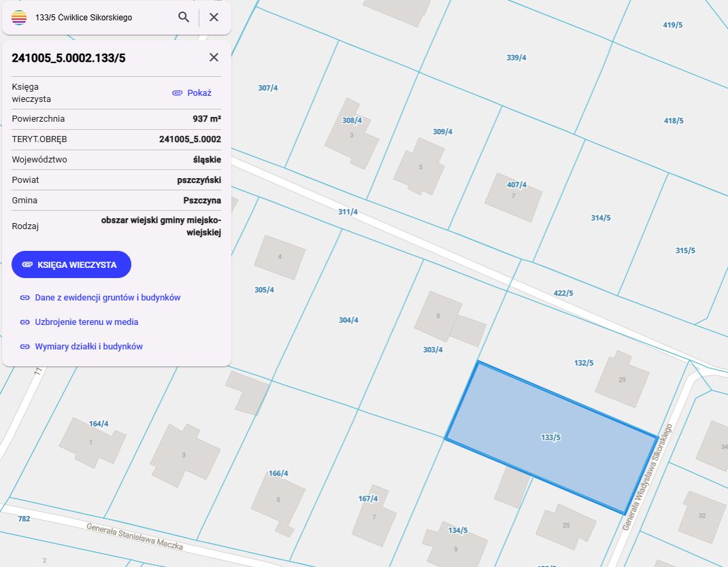Click the chain icon beside Dane z ewidencji

tap(25, 297)
